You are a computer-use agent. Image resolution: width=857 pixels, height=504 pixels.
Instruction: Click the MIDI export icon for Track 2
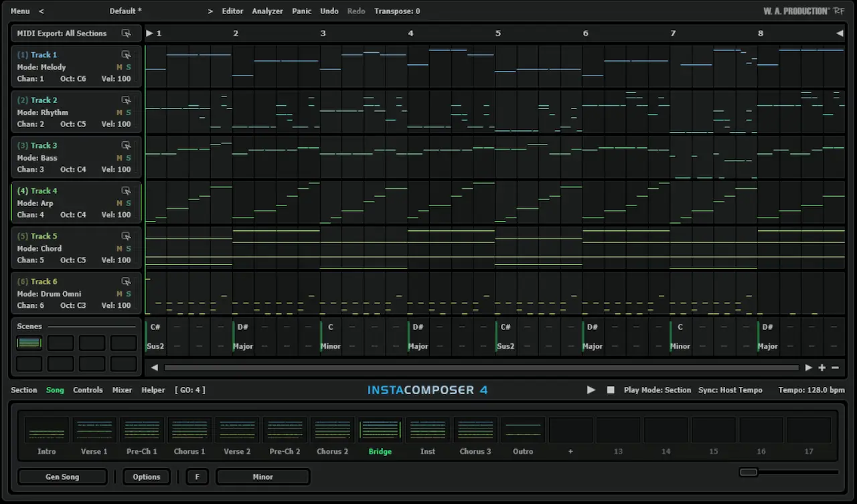[126, 100]
